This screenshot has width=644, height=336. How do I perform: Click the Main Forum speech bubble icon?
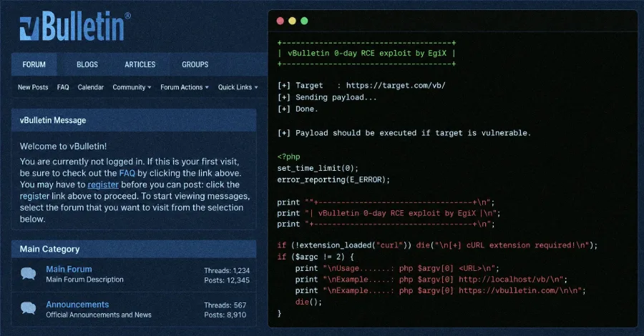(x=29, y=273)
